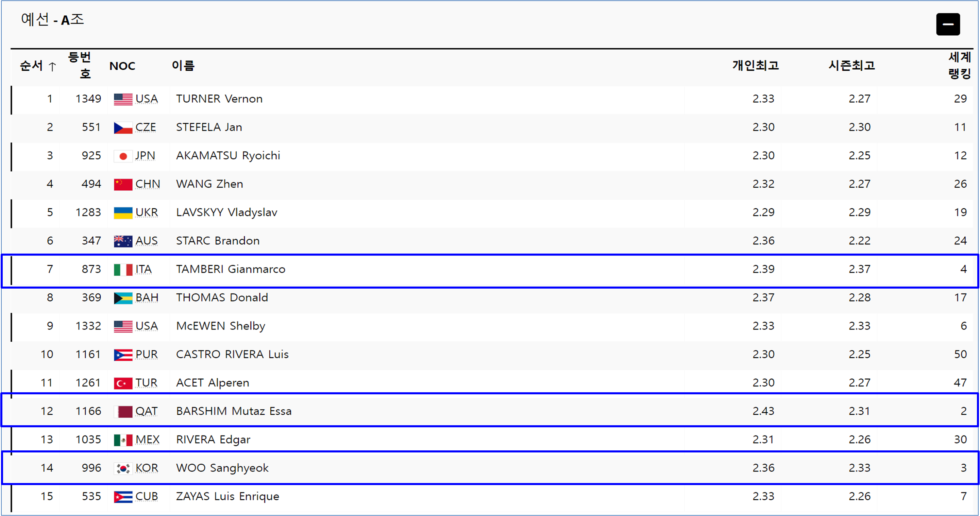Click the 이름 column header
Viewport: 980px width, 516px height.
click(183, 66)
